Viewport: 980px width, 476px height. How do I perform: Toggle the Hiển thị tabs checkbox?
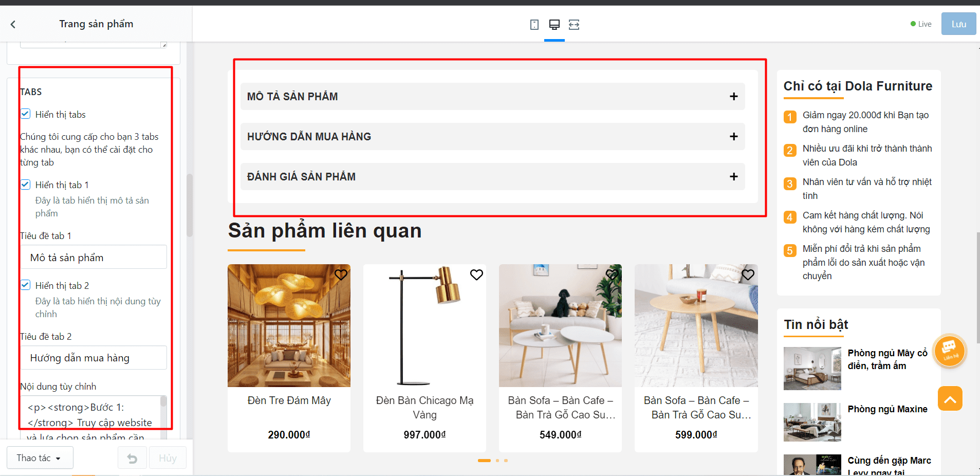point(25,114)
